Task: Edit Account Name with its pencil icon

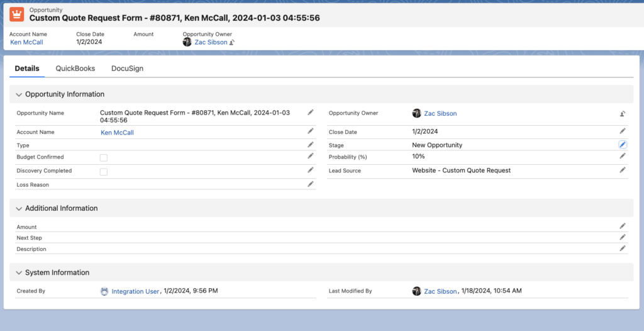Action: tap(311, 131)
